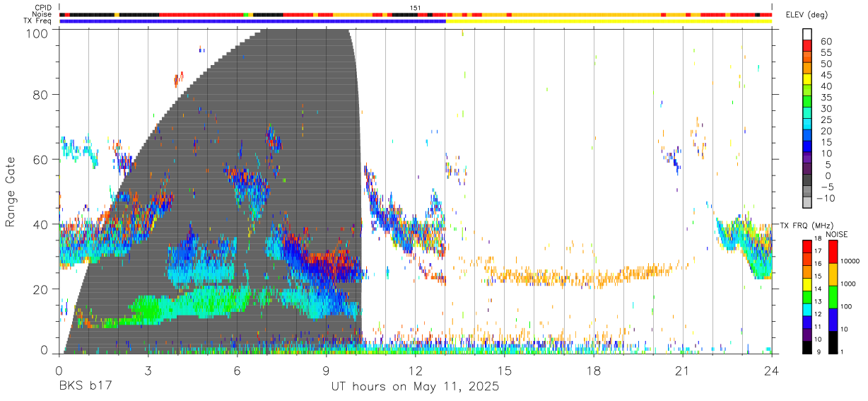The height and width of the screenshot is (401, 868).
Task: Click the 55 label on ELEV colorbar
Action: [825, 52]
